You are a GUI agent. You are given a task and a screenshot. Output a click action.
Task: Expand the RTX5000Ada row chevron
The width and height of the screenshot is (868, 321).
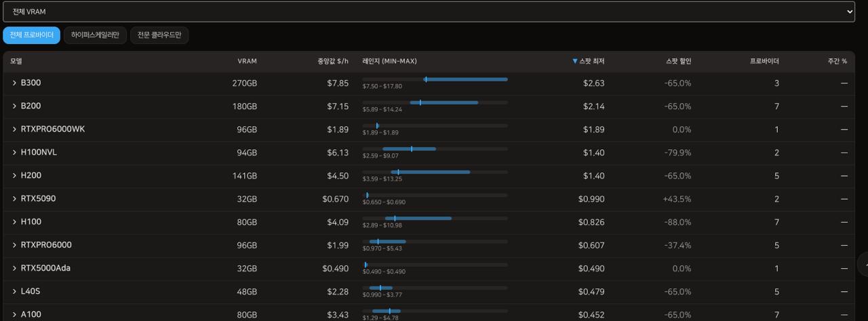(14, 268)
